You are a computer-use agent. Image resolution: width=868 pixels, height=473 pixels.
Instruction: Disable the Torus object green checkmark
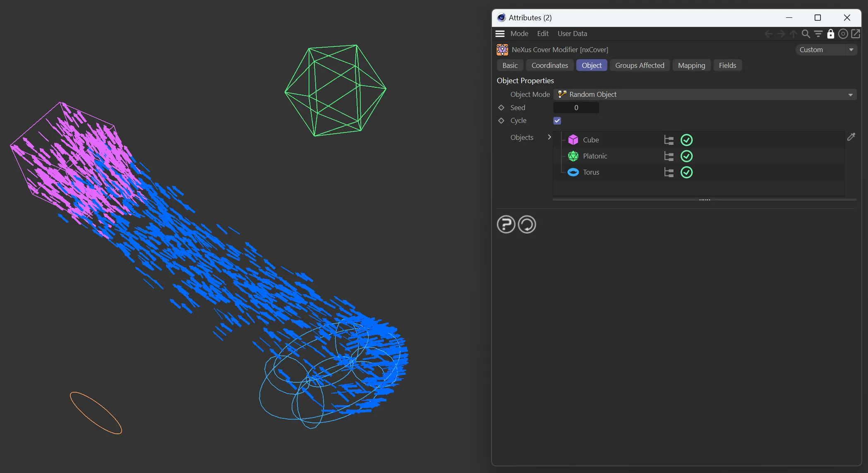686,173
